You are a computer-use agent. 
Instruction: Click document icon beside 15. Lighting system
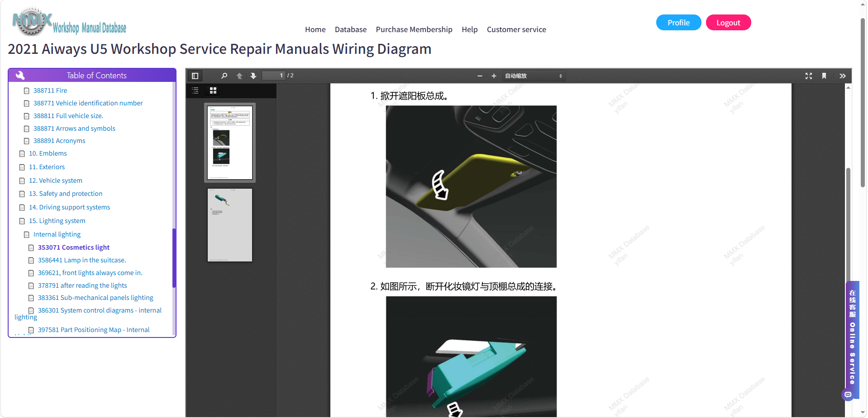22,221
